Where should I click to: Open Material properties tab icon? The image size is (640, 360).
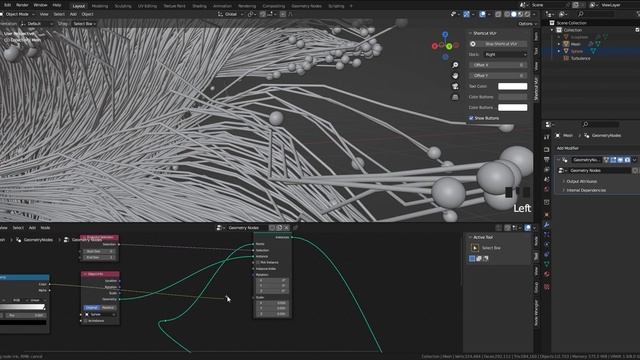[547, 274]
